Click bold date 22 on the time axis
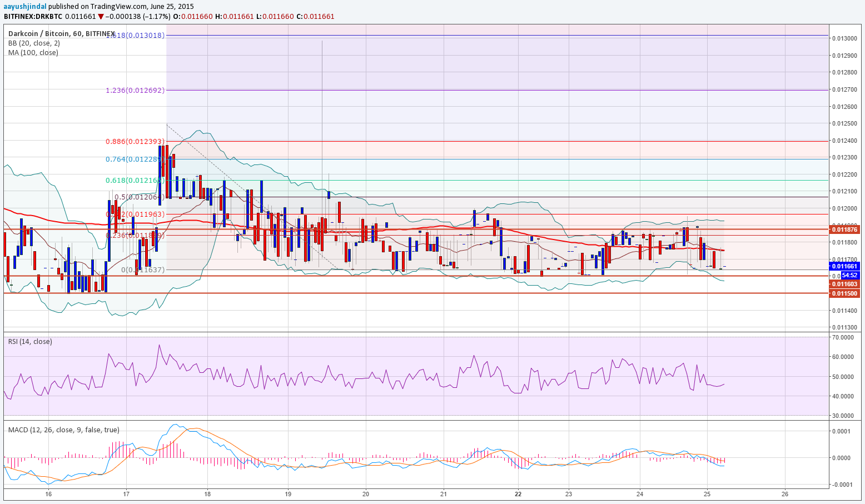The image size is (865, 504). (x=518, y=494)
